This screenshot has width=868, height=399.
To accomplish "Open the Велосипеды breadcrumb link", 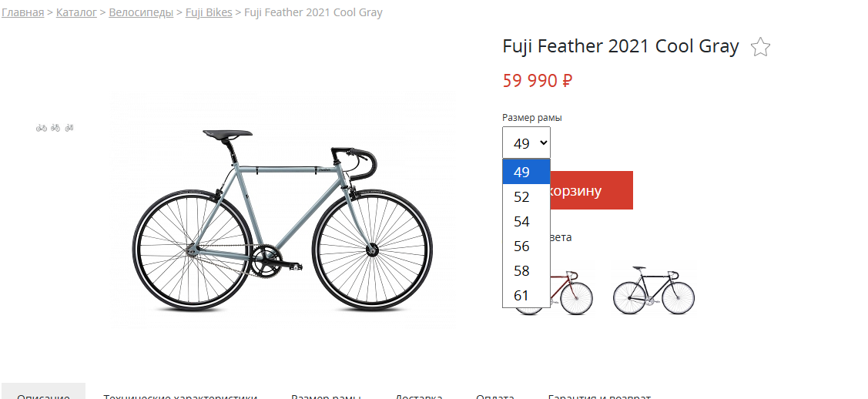I will click(x=141, y=12).
